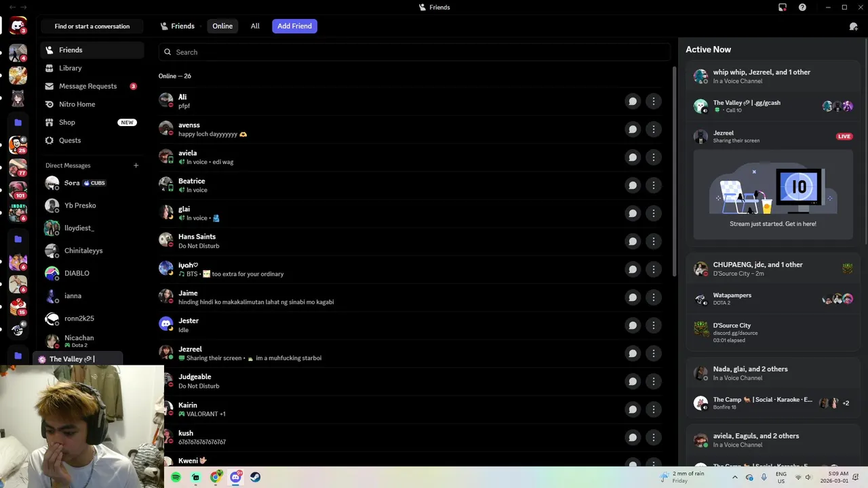Open Quests in the sidebar
Image resolution: width=868 pixels, height=488 pixels.
[92, 140]
